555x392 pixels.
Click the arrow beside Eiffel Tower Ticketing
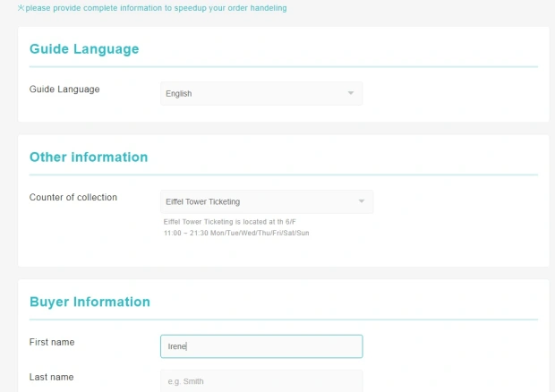click(x=362, y=201)
